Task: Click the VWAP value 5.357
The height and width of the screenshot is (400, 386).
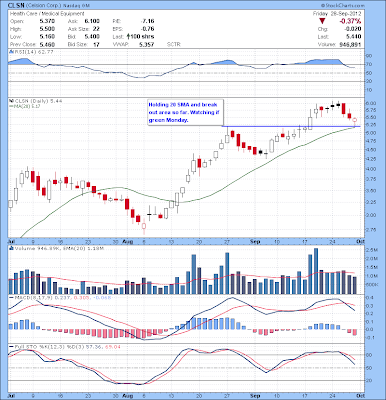Action: (x=147, y=44)
